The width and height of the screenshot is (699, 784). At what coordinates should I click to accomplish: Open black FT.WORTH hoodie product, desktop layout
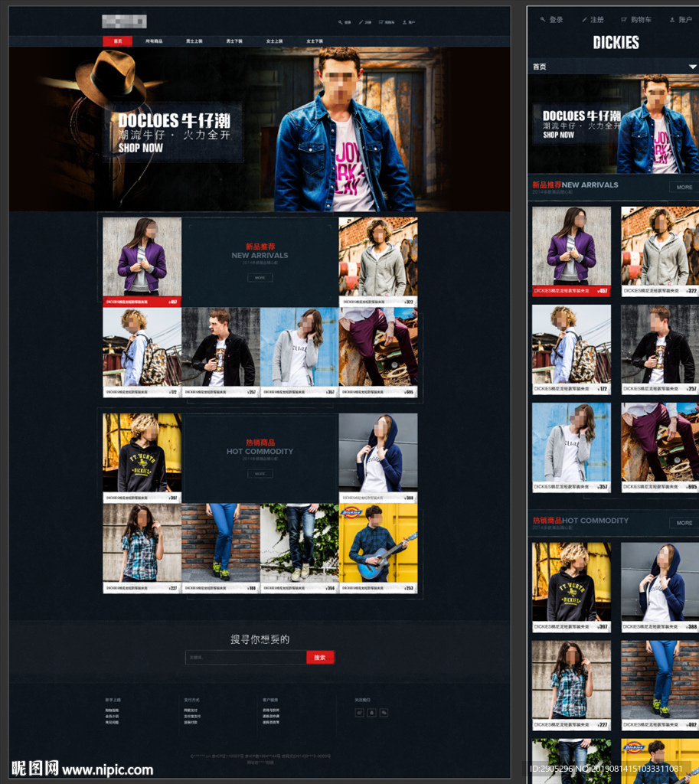point(142,458)
